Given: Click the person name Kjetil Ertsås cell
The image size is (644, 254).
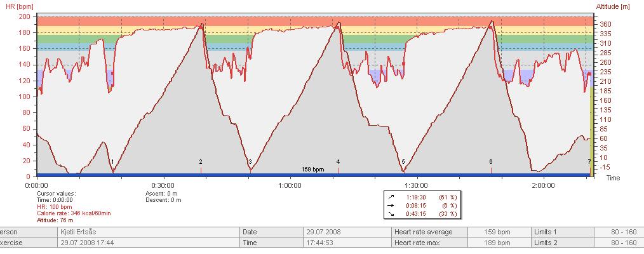Looking at the screenshot, I should 82,232.
